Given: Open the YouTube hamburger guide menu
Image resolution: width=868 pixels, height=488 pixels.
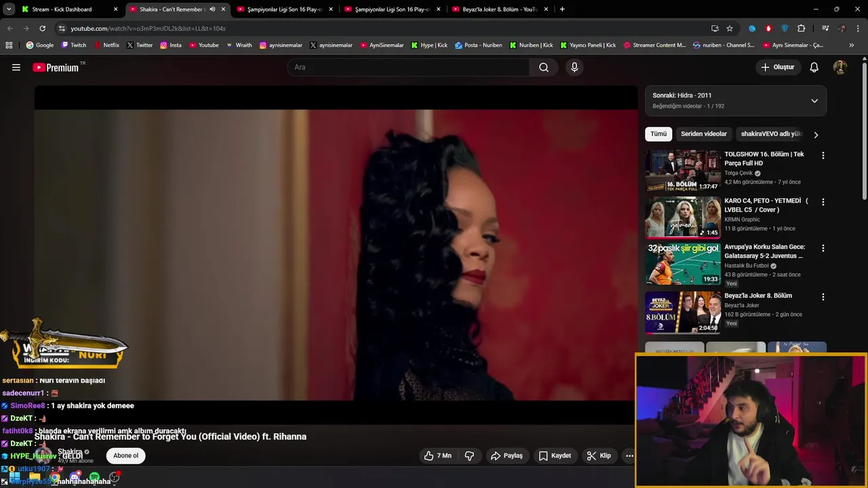Looking at the screenshot, I should coord(16,67).
